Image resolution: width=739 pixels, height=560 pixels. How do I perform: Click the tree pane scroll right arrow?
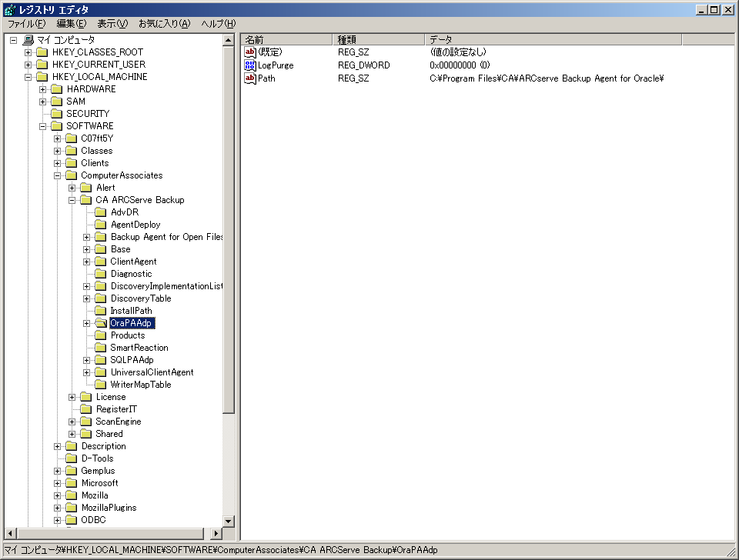[x=216, y=534]
